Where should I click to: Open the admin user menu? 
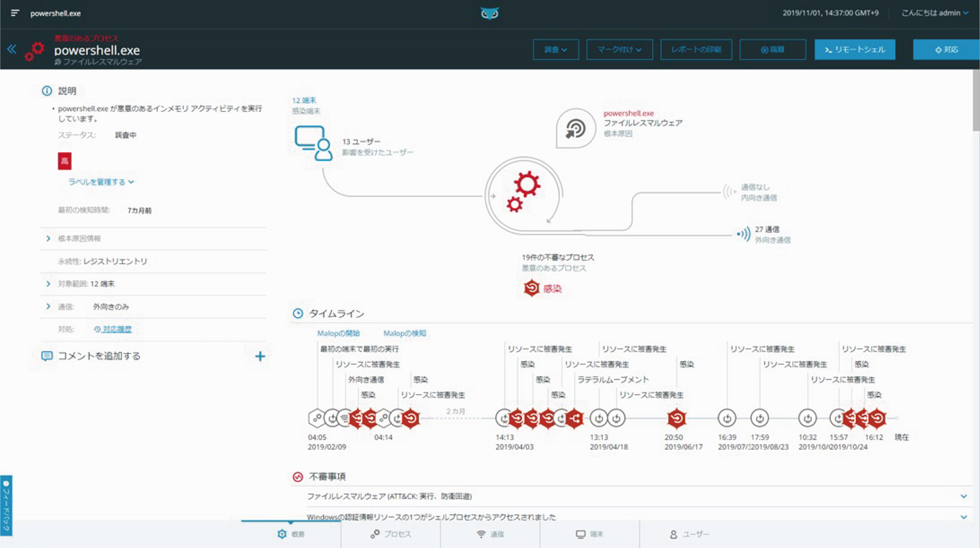coord(934,13)
